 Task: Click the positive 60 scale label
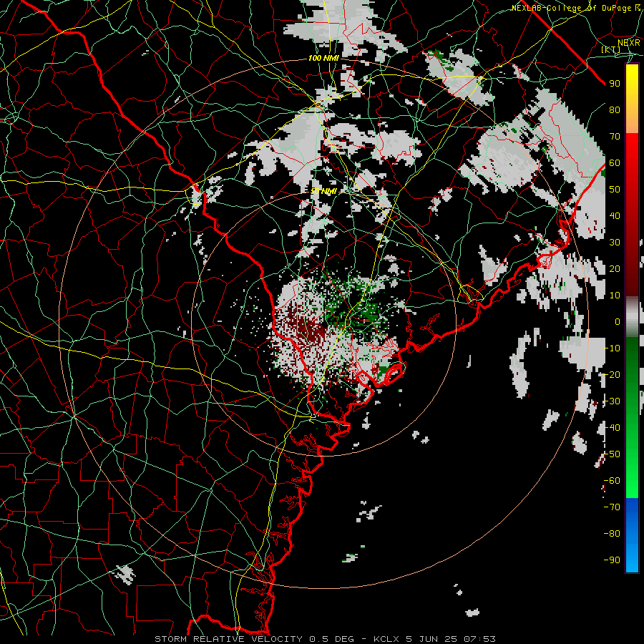click(x=615, y=163)
